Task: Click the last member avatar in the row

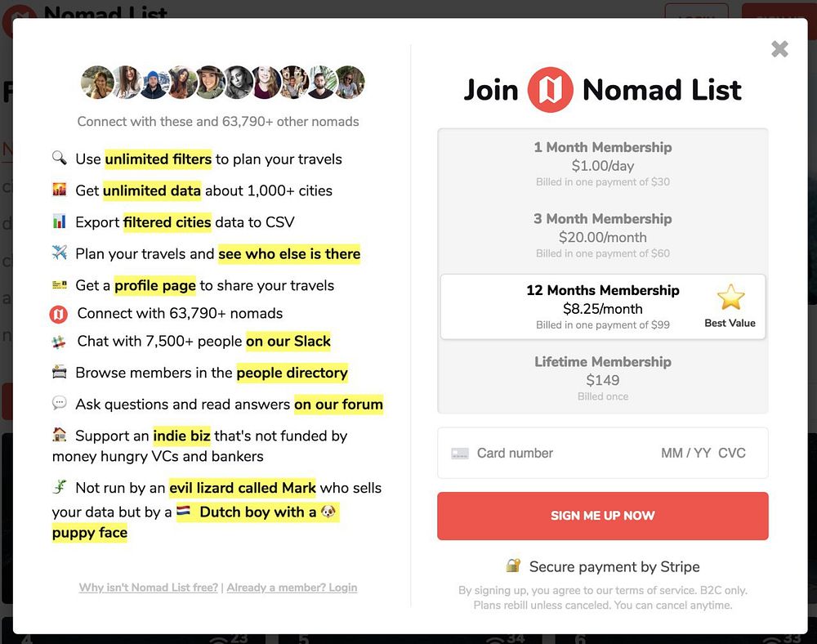Action: [349, 83]
